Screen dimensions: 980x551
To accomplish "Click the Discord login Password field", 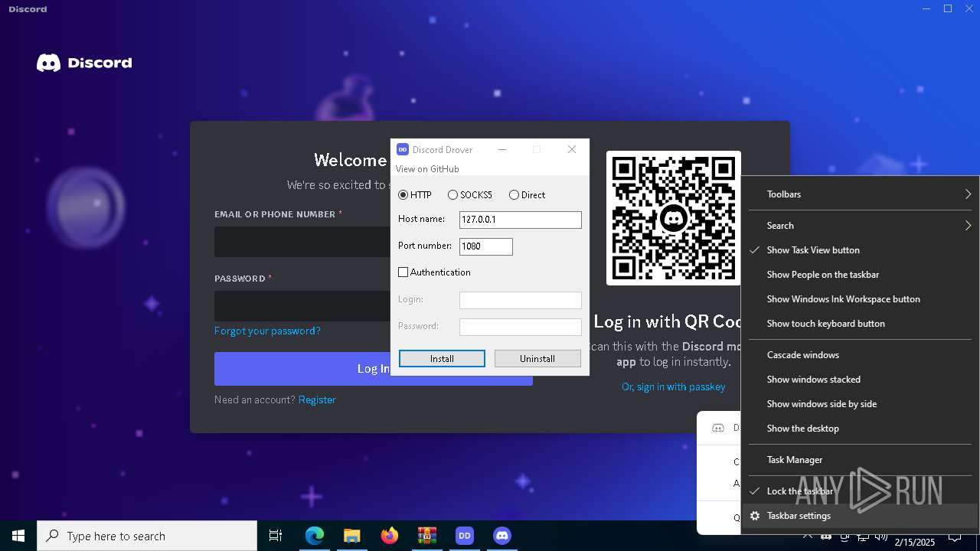I will click(x=302, y=306).
